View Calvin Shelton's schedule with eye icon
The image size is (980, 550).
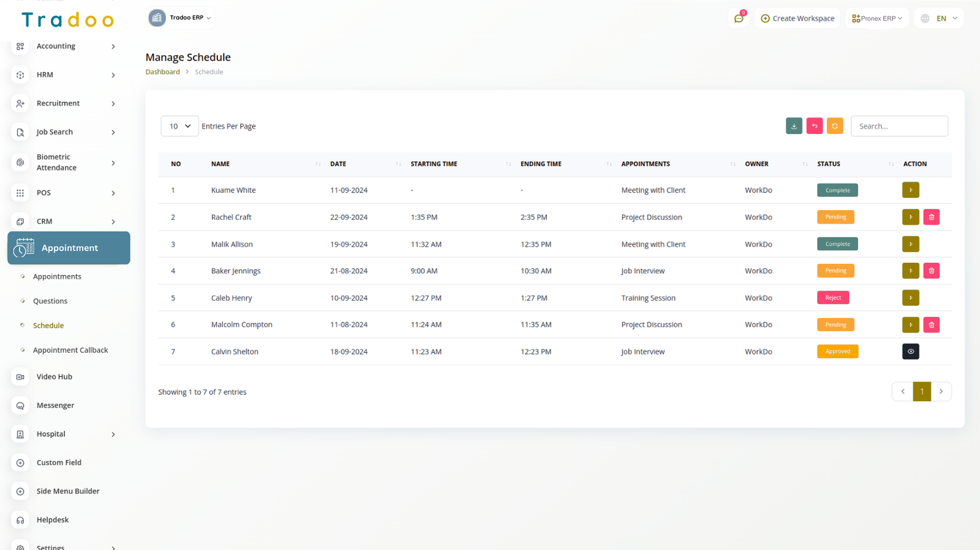click(x=910, y=352)
